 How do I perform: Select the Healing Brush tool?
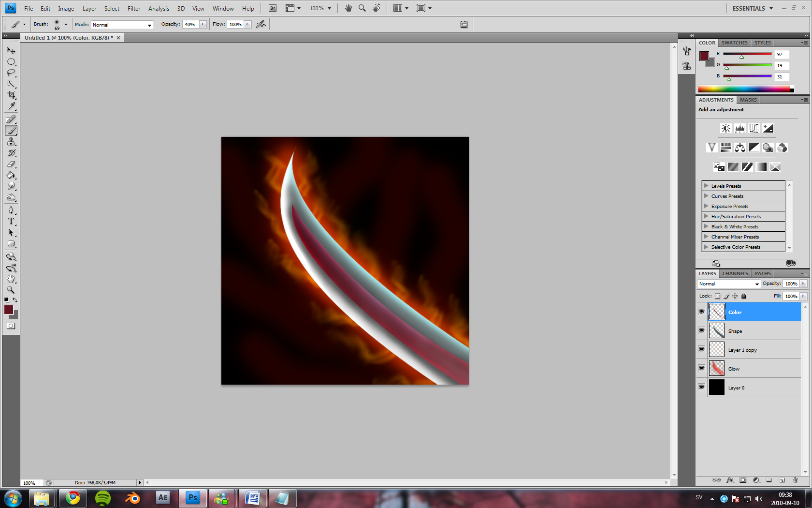(11, 119)
